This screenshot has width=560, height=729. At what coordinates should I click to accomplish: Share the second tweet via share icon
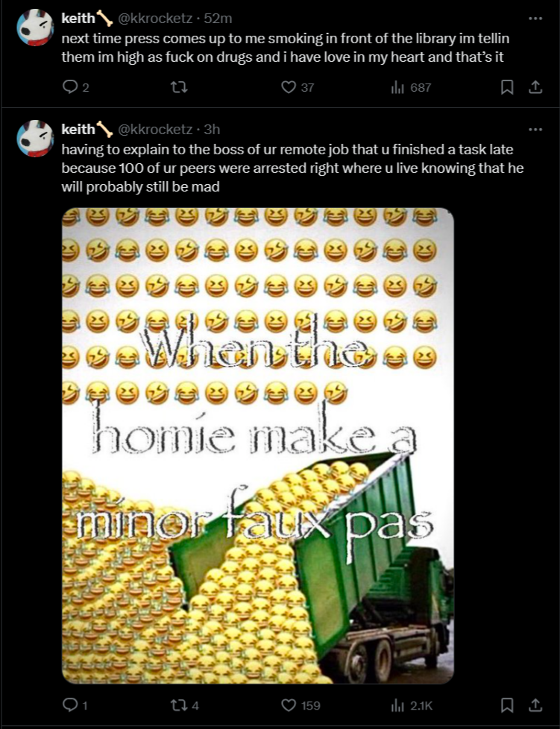(x=535, y=705)
